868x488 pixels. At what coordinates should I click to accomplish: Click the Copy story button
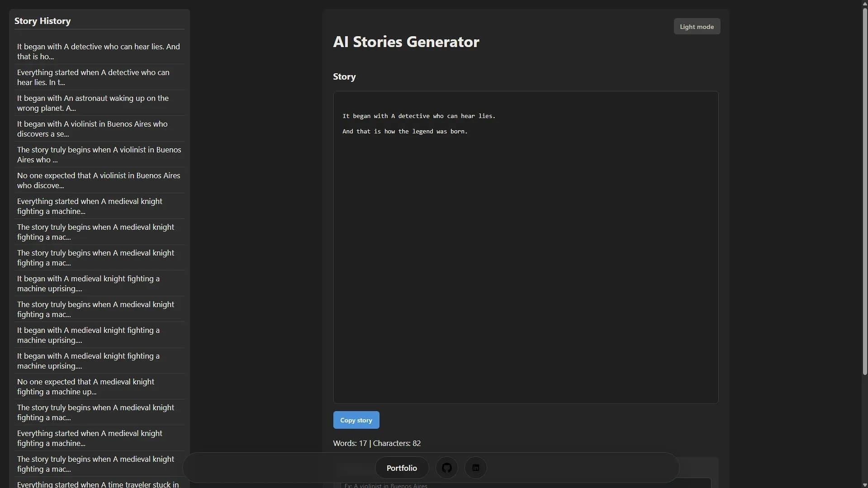point(356,420)
